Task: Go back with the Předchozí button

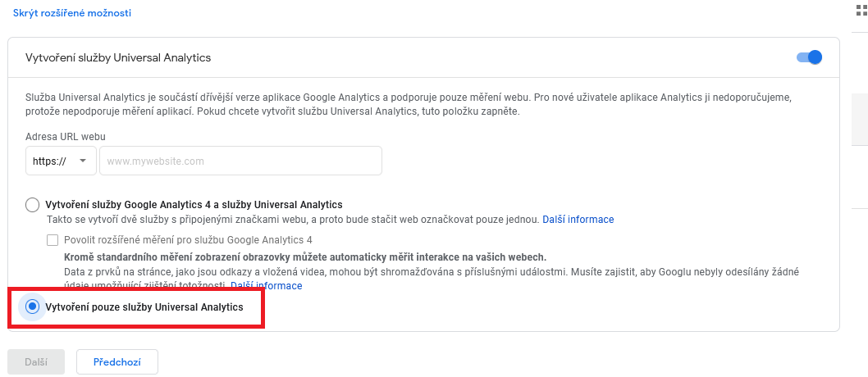Action: (x=116, y=362)
